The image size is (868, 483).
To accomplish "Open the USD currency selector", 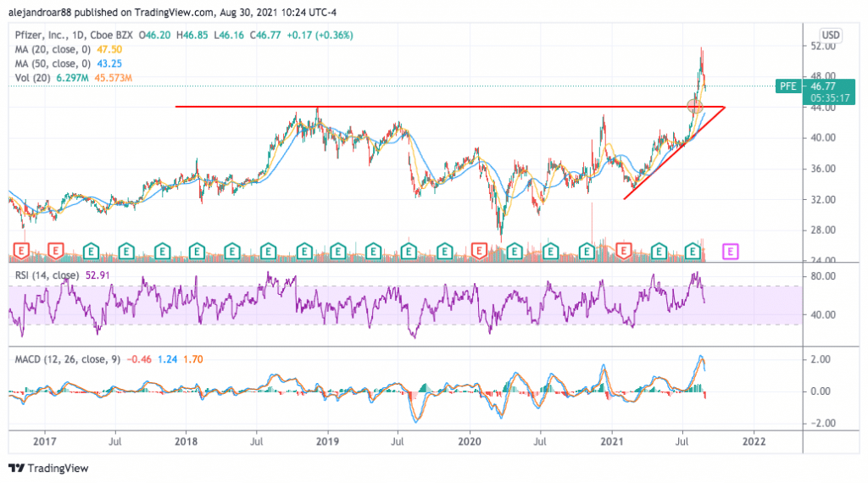I will [x=831, y=35].
